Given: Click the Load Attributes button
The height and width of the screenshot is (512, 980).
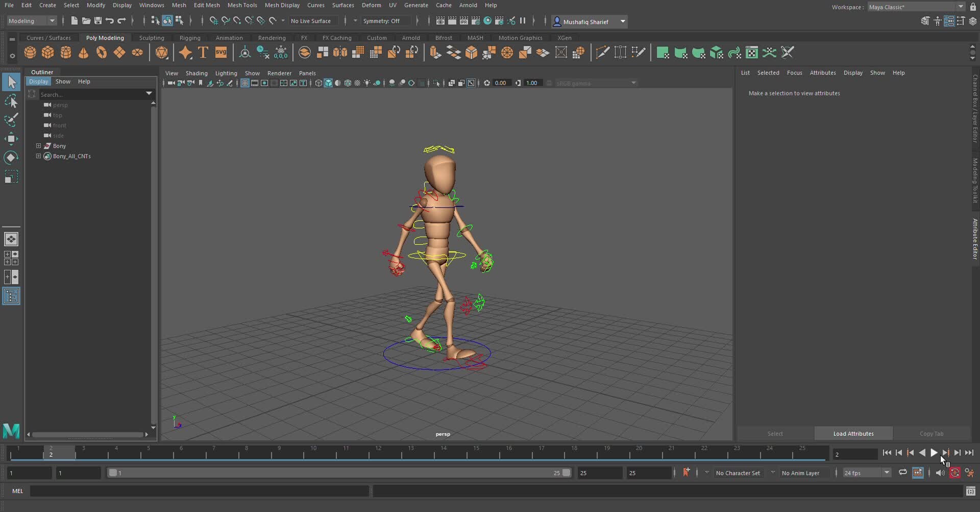Looking at the screenshot, I should point(853,433).
